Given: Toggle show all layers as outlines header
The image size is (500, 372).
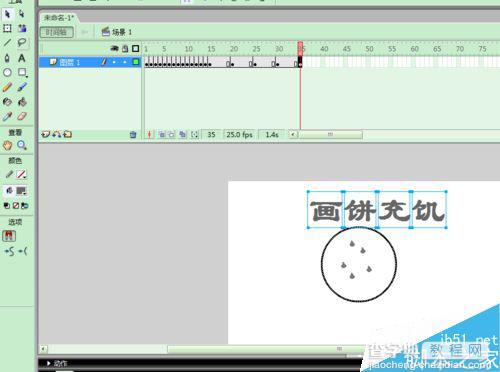Looking at the screenshot, I should 136,49.
